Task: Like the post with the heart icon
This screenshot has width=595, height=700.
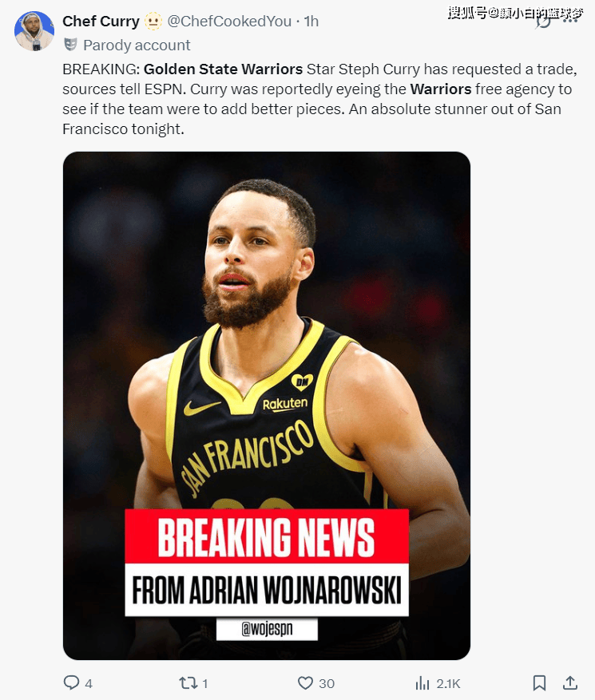Action: [306, 683]
